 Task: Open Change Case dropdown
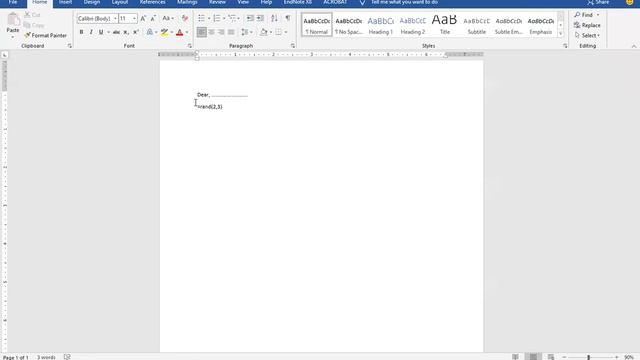[x=168, y=18]
